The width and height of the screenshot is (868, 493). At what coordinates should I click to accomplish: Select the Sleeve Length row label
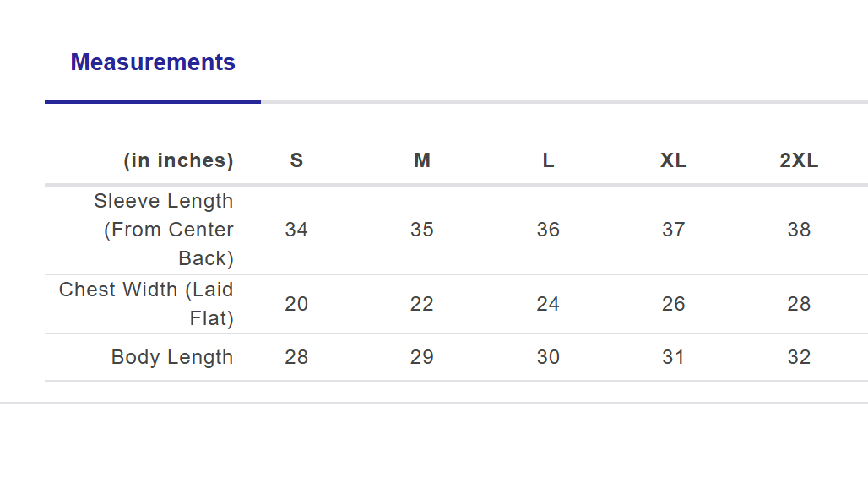[x=164, y=230]
